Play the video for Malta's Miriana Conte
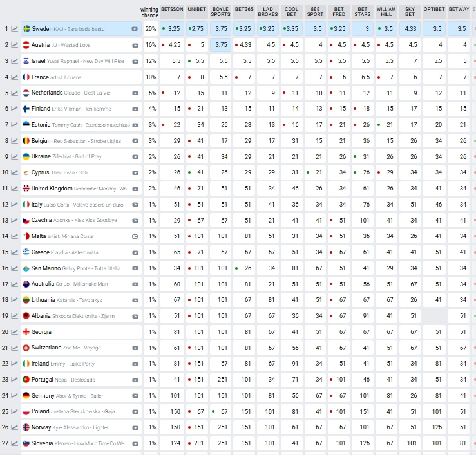Image resolution: width=476 pixels, height=455 pixels. click(135, 236)
